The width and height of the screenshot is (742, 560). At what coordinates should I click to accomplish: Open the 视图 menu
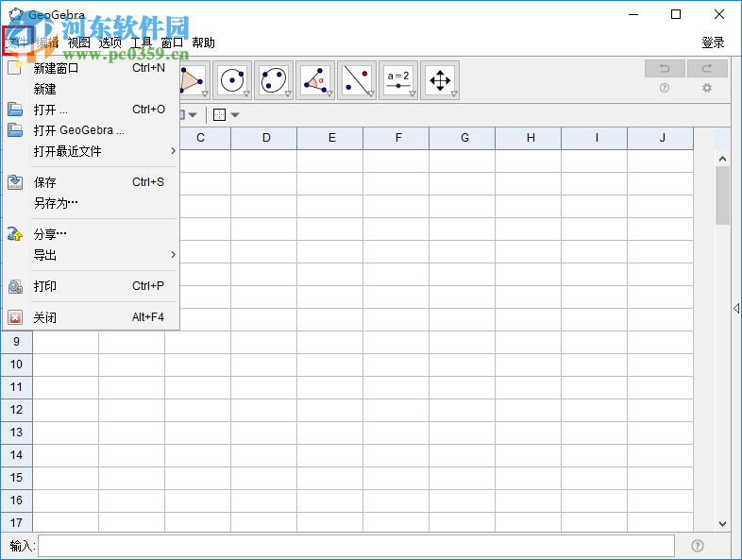click(x=78, y=42)
